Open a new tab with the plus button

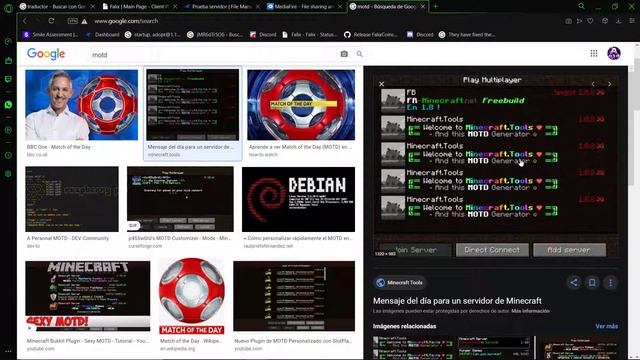pos(435,7)
